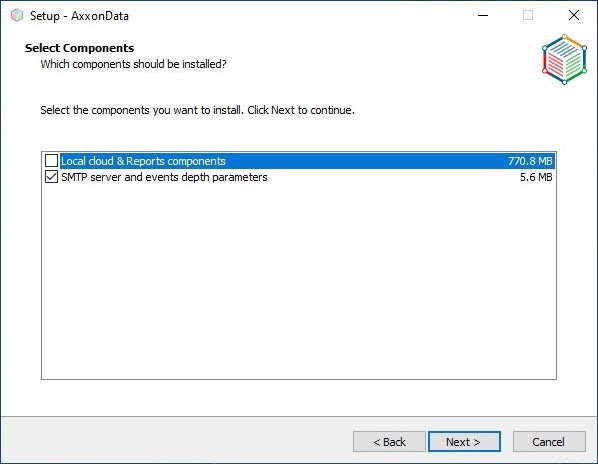
Task: Close the setup window with the X
Action: (x=574, y=16)
